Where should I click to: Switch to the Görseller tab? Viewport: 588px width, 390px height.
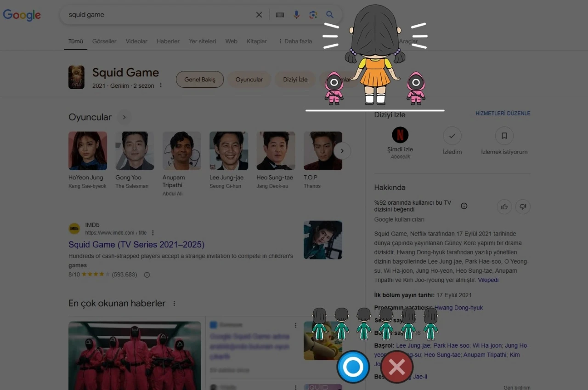104,41
